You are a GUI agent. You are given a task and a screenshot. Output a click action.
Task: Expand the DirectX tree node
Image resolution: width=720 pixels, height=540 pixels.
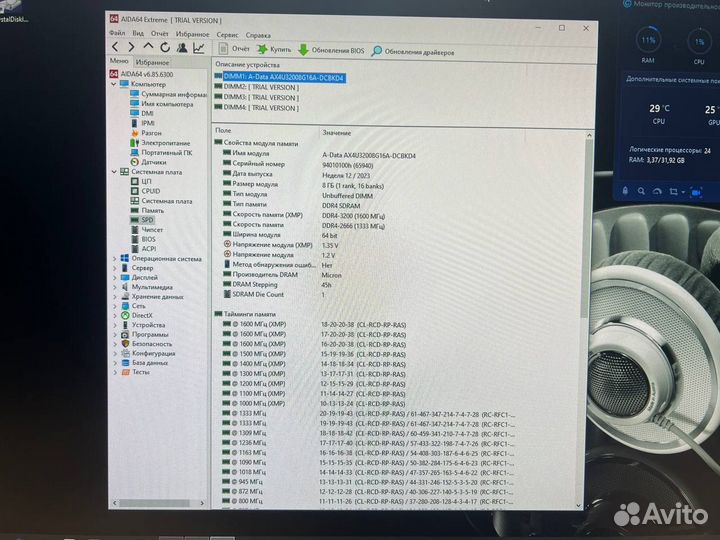[115, 316]
